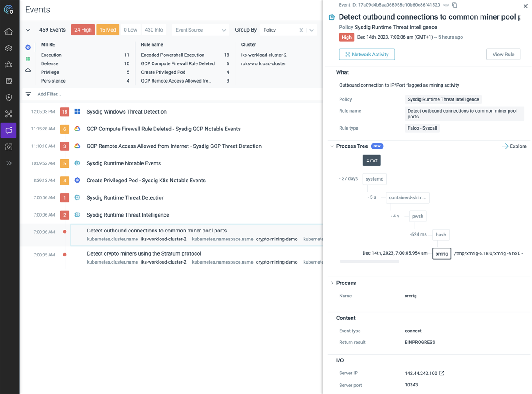532x394 pixels.
Task: Click the Add Filter input field
Action: (x=49, y=94)
